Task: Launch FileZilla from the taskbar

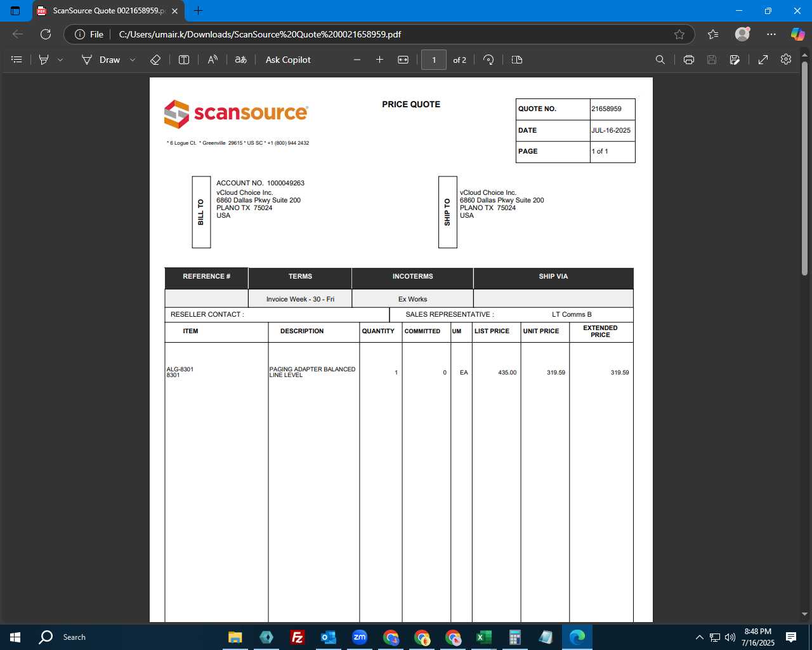Action: tap(297, 637)
